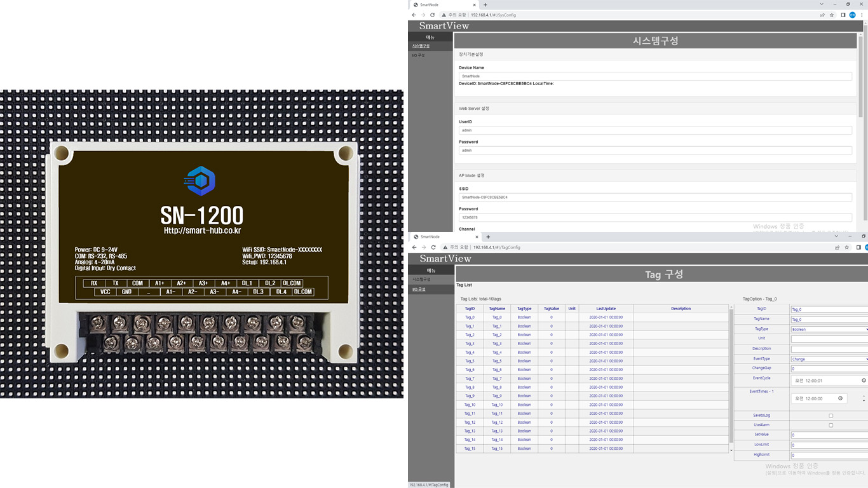Viewport: 868px width, 488px height.
Task: Focus the LowLimit input field
Action: click(x=829, y=445)
